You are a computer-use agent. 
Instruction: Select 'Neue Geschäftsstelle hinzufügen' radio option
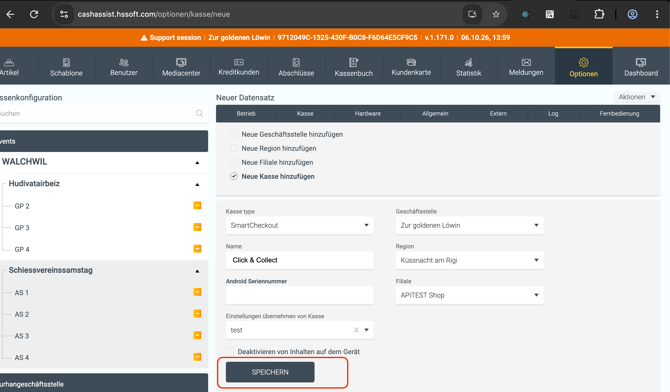[x=234, y=134]
